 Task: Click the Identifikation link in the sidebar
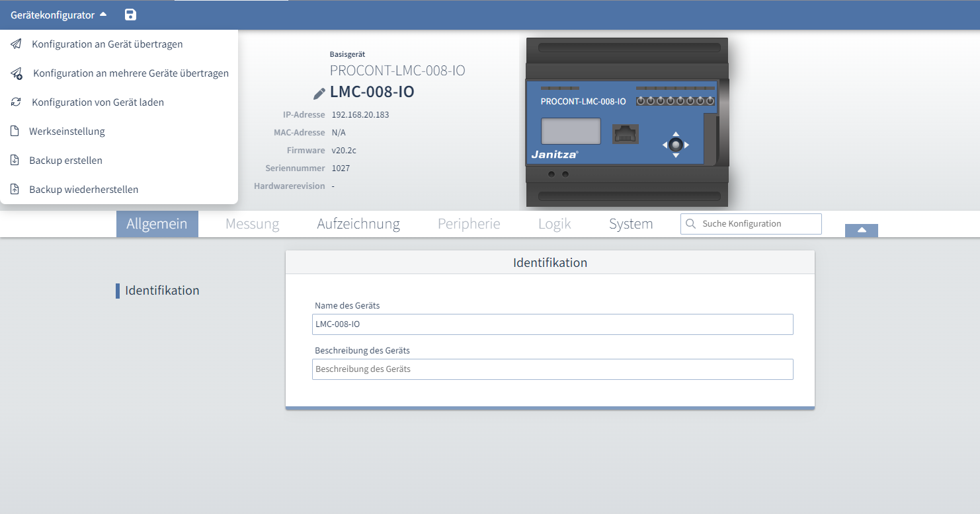[x=163, y=290]
